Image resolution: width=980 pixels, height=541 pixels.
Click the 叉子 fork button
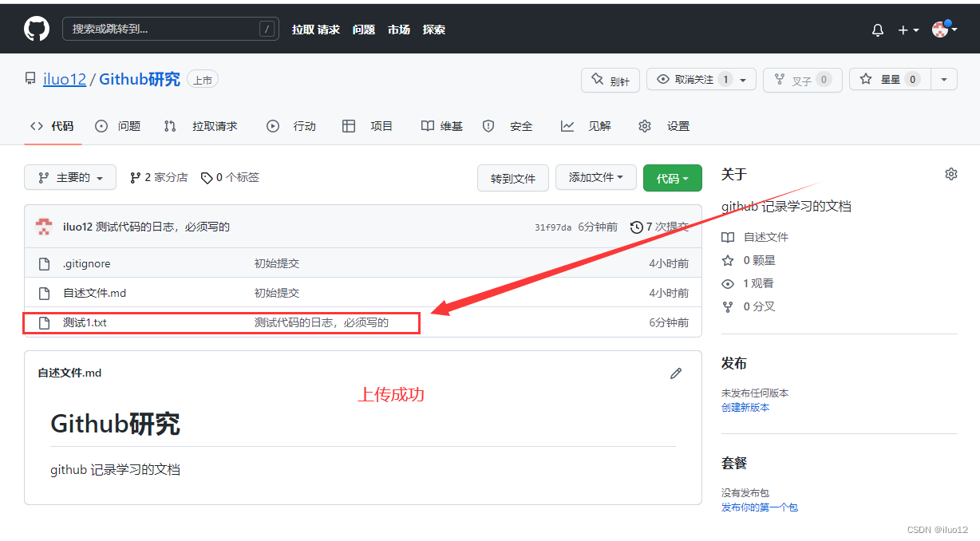point(802,81)
